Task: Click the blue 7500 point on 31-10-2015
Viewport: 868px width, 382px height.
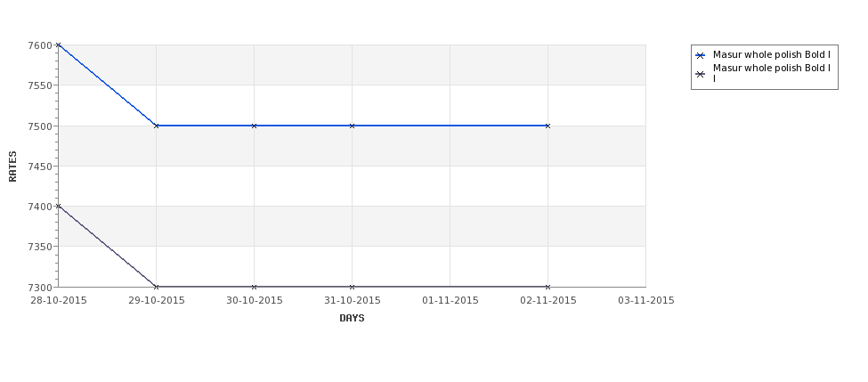Action: pos(352,126)
